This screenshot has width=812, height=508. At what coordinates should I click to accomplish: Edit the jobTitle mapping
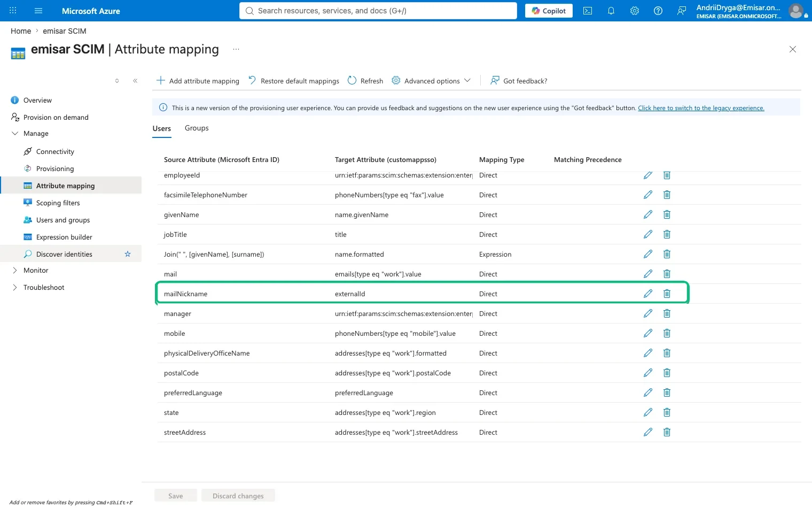[x=648, y=234]
